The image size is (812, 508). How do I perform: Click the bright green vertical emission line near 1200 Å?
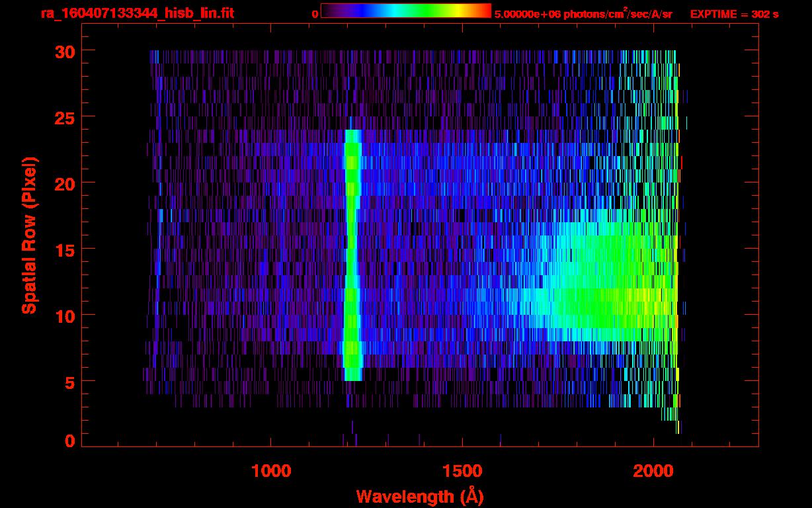click(352, 251)
